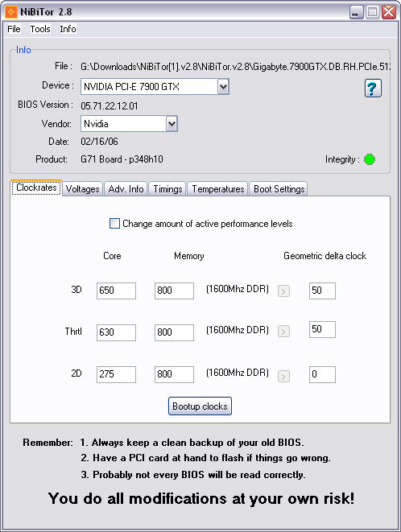401x532 pixels.
Task: Click the green Integrity status indicator
Action: coord(370,159)
